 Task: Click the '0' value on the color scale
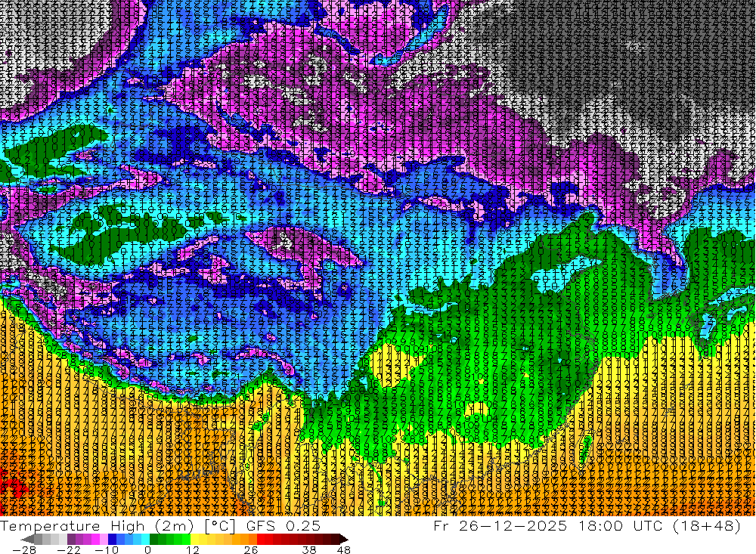point(148,550)
